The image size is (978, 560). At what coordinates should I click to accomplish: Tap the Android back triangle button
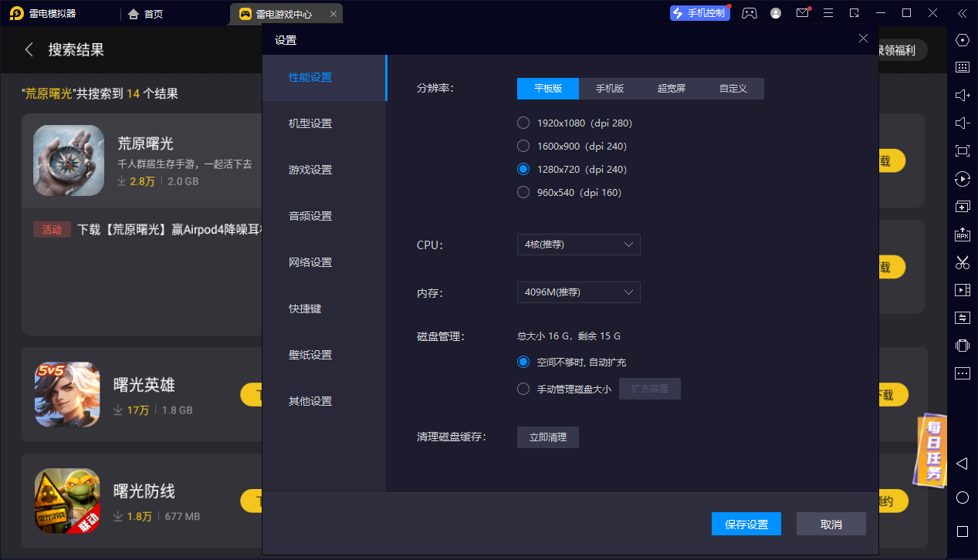(x=962, y=464)
